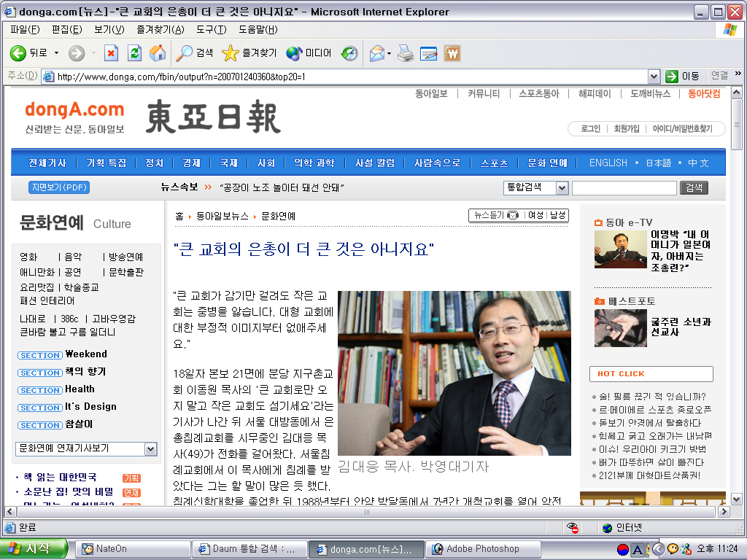Open the 즐겨찾기(A) menu

tap(160, 29)
